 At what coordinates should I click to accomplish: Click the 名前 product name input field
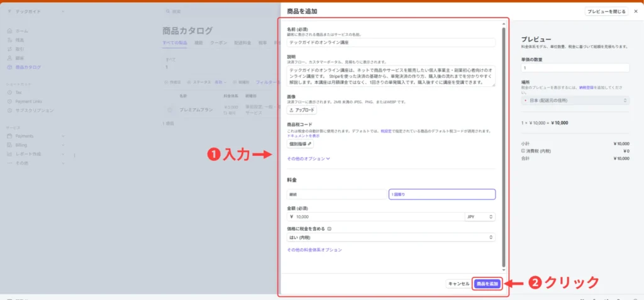pyautogui.click(x=391, y=42)
